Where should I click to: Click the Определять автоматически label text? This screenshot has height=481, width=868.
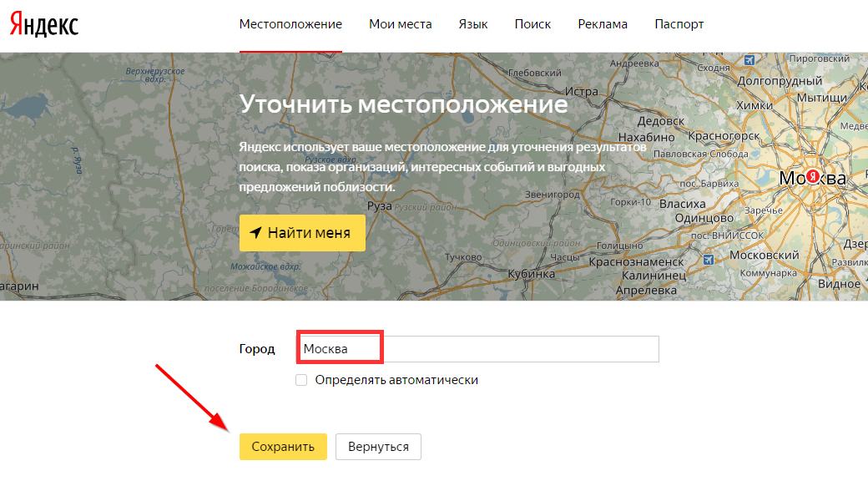pos(396,380)
